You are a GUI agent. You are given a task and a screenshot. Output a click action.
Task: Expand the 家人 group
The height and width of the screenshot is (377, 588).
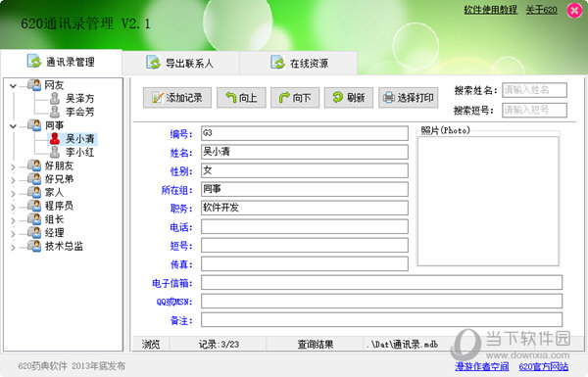pos(13,193)
